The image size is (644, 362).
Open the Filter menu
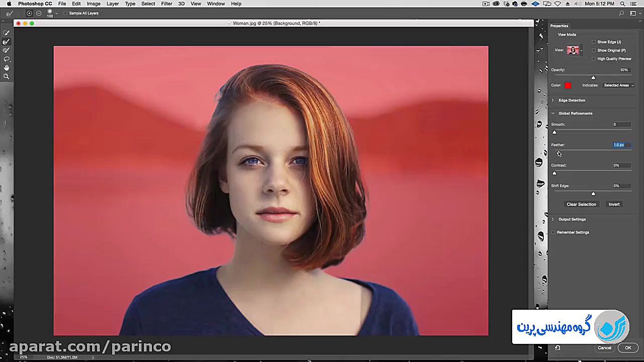(167, 4)
